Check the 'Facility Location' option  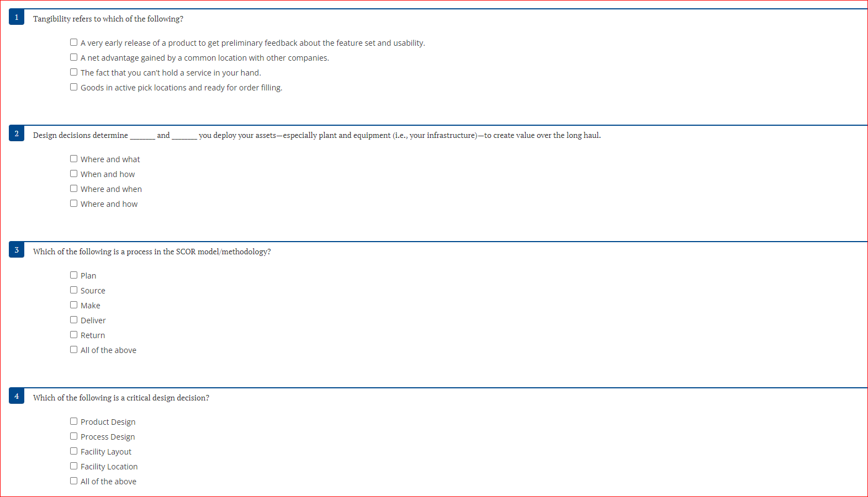tap(73, 466)
